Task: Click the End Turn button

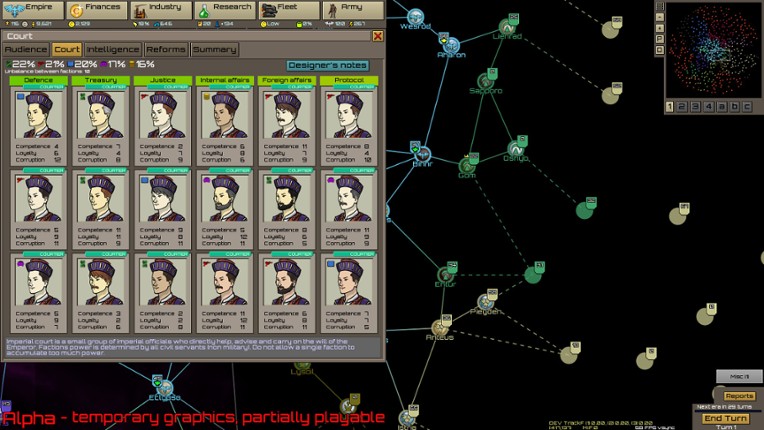Action: tap(727, 418)
